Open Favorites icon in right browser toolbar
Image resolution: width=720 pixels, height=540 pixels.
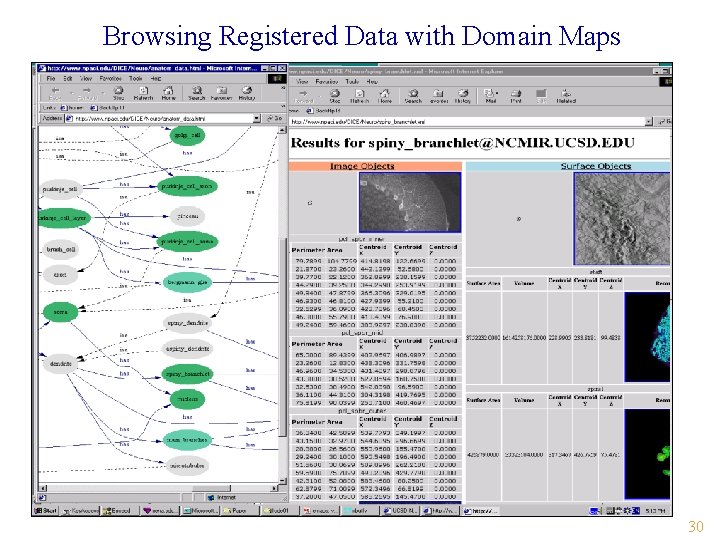click(439, 96)
